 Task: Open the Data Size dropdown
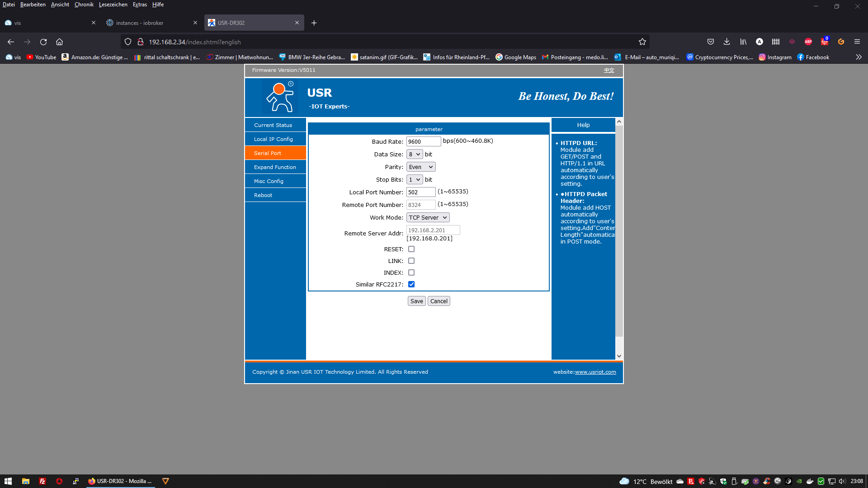point(414,154)
